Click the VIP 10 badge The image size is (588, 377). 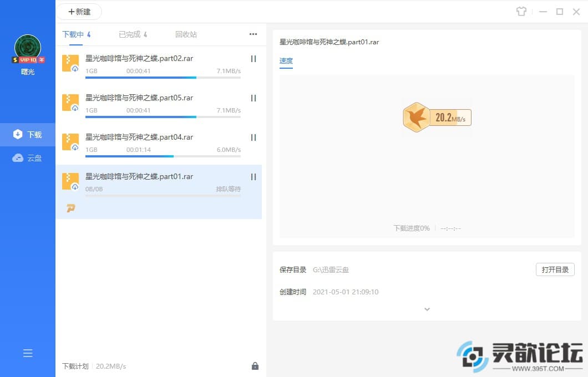point(28,59)
